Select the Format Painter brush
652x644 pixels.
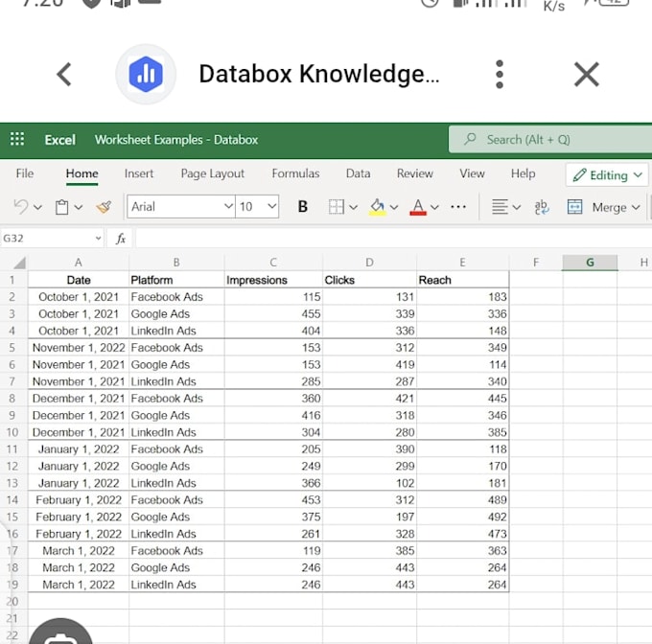point(104,206)
